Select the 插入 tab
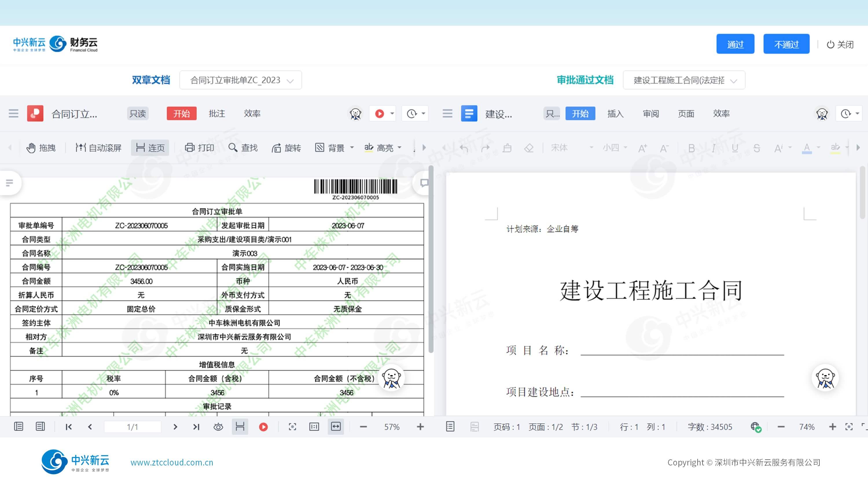The image size is (868, 488). pos(615,113)
